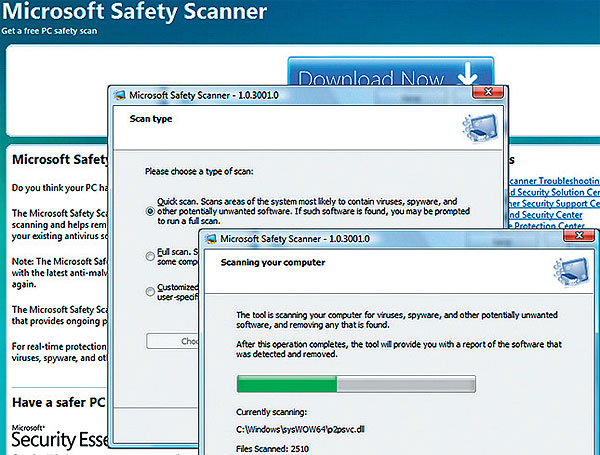Viewport: 600px width, 455px height.
Task: Select the Quick scan radio option
Action: 150,211
